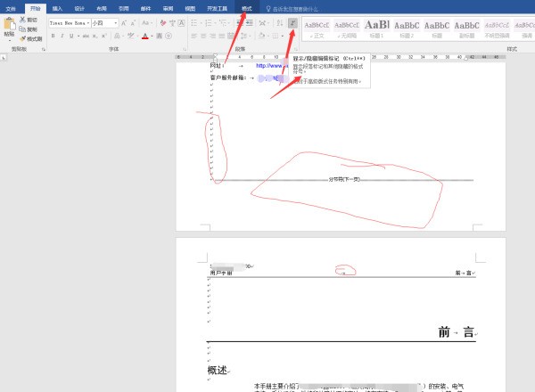Apply the 标题 2 (Heading 2) style
This screenshot has height=392, width=535.
[407, 29]
